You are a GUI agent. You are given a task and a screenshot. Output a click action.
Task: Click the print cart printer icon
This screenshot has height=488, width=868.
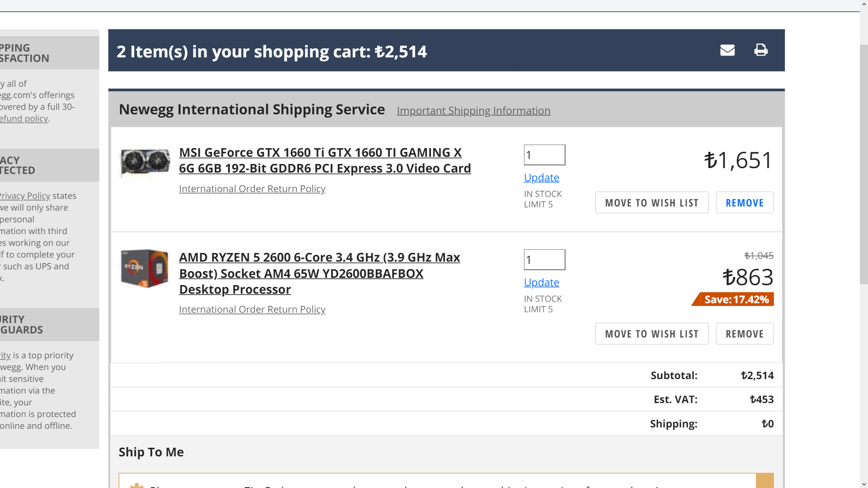point(761,50)
